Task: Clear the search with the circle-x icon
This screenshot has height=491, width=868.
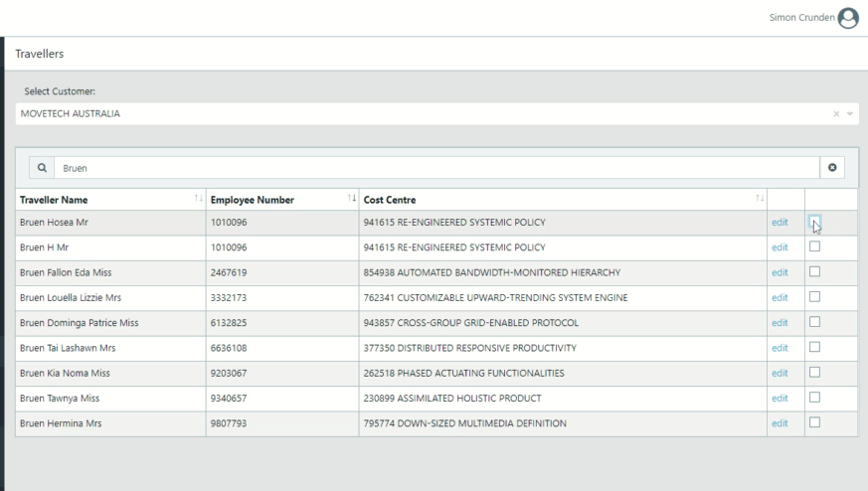Action: pyautogui.click(x=831, y=168)
